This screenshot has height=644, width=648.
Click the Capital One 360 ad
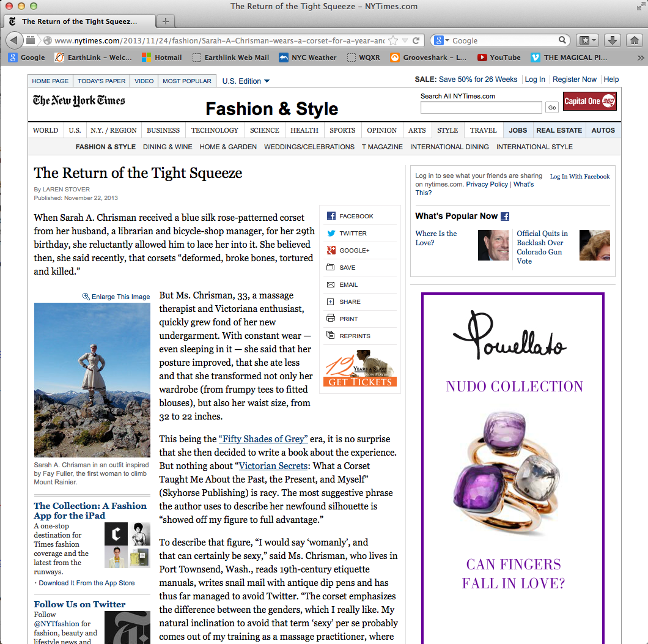[590, 101]
